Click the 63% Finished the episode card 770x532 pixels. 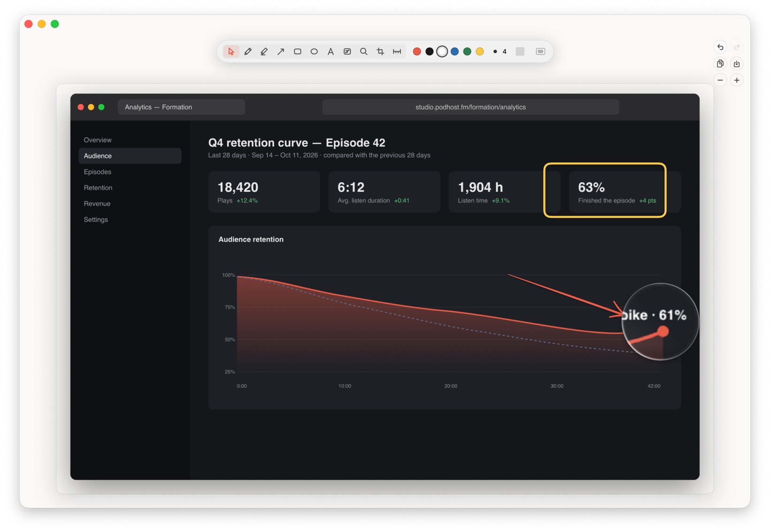click(x=625, y=192)
